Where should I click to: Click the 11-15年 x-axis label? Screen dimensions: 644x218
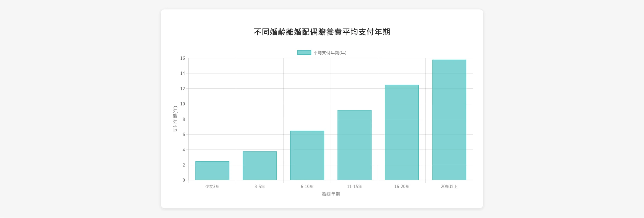[354, 187]
